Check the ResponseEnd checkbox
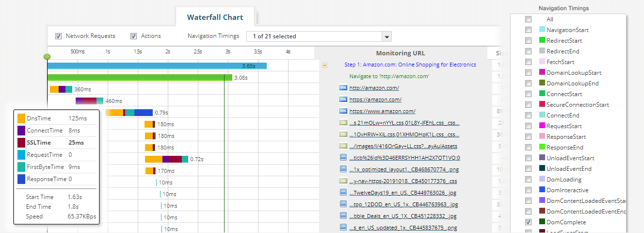Viewport: 644px width, 233px height. coord(528,148)
